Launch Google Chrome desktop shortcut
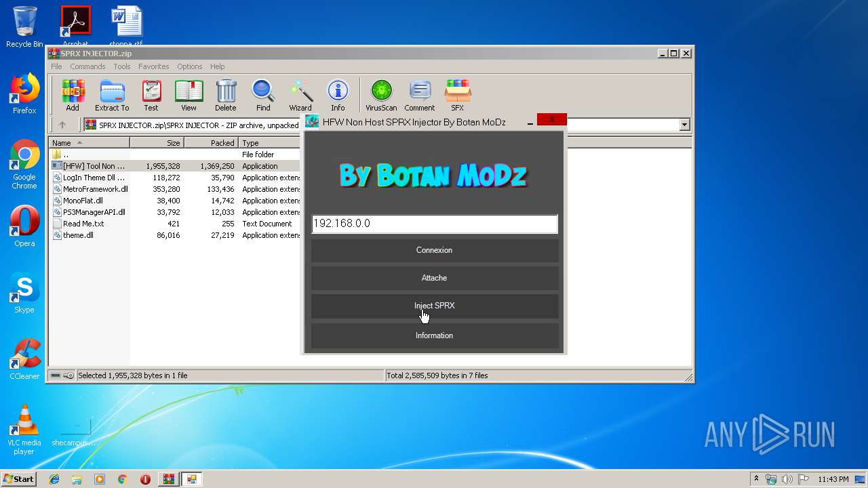 (x=24, y=165)
